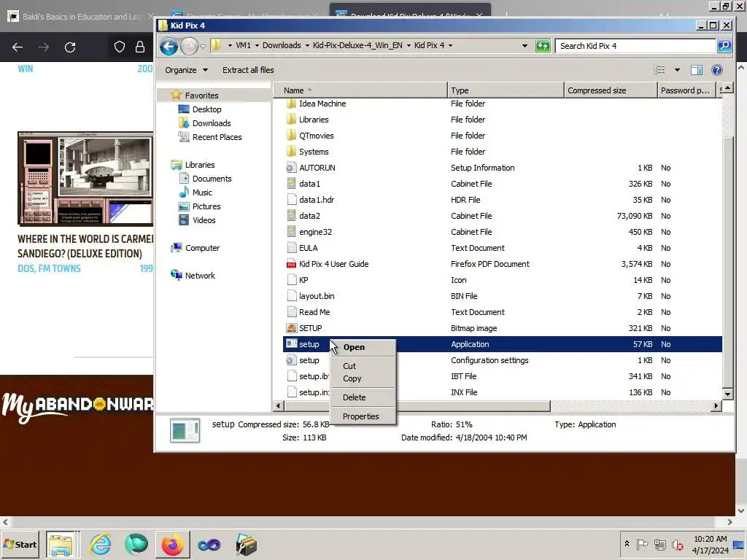Open Carmen Sandiego game thumbnail in browser
Viewport: 747px width, 560px height.
point(85,179)
